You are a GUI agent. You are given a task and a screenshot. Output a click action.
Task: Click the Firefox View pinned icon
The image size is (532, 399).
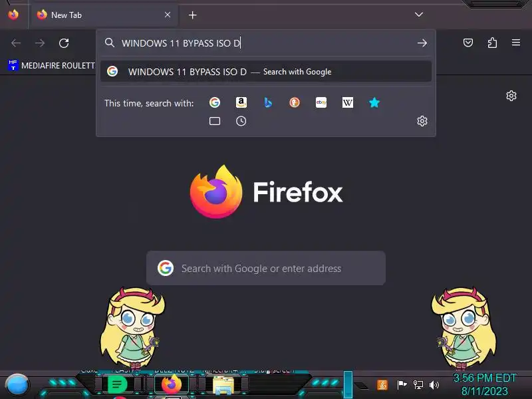point(13,15)
